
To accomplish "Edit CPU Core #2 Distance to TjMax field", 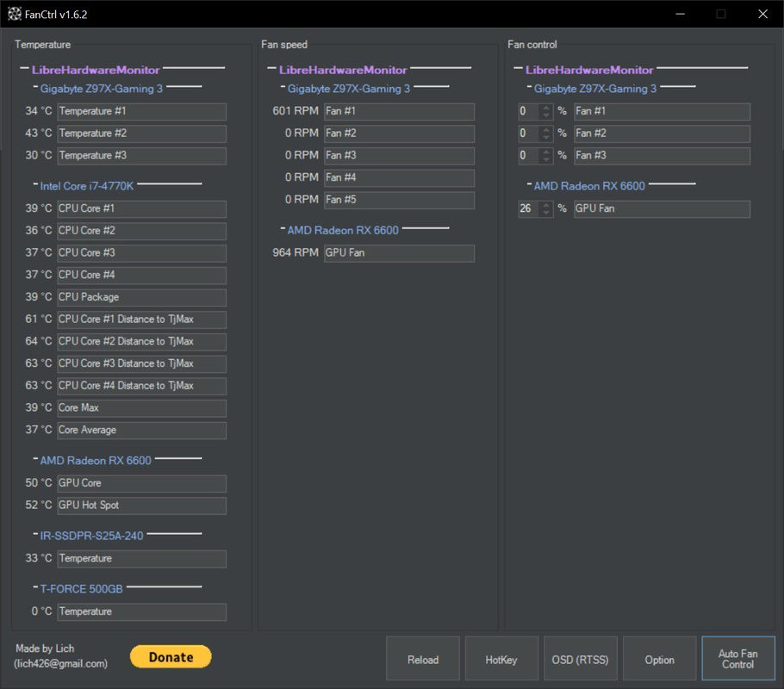I will (141, 342).
